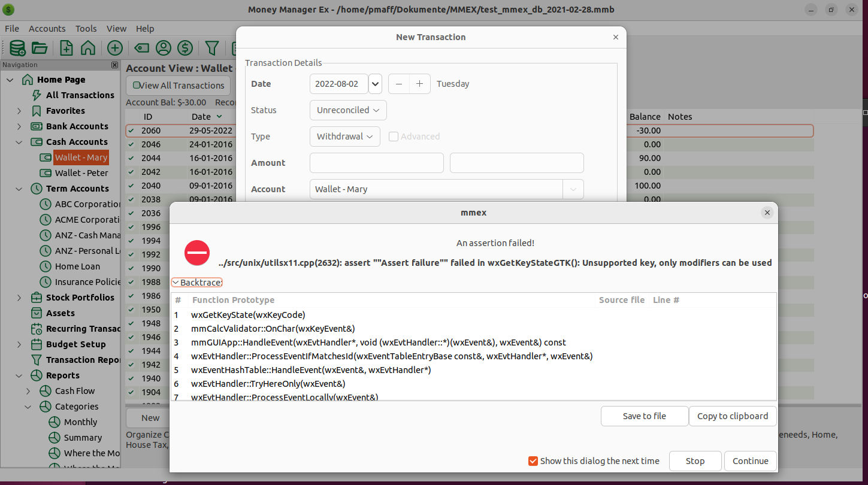
Task: Select the New Transaction plus-circle toolbar icon
Action: [x=114, y=48]
